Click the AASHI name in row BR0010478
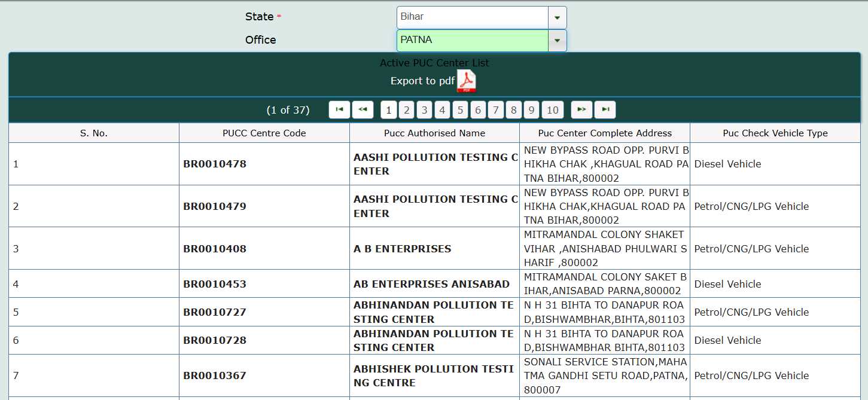 click(x=435, y=164)
